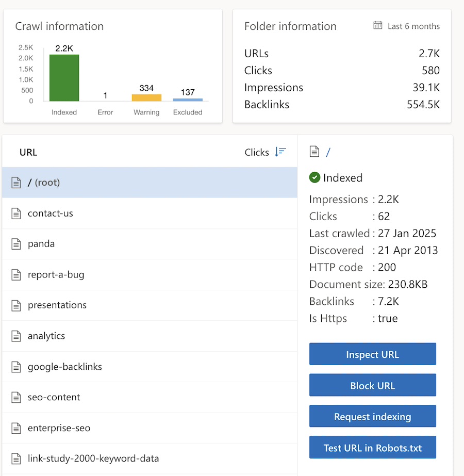
Task: Open the root slash link in details panel
Action: pos(328,152)
